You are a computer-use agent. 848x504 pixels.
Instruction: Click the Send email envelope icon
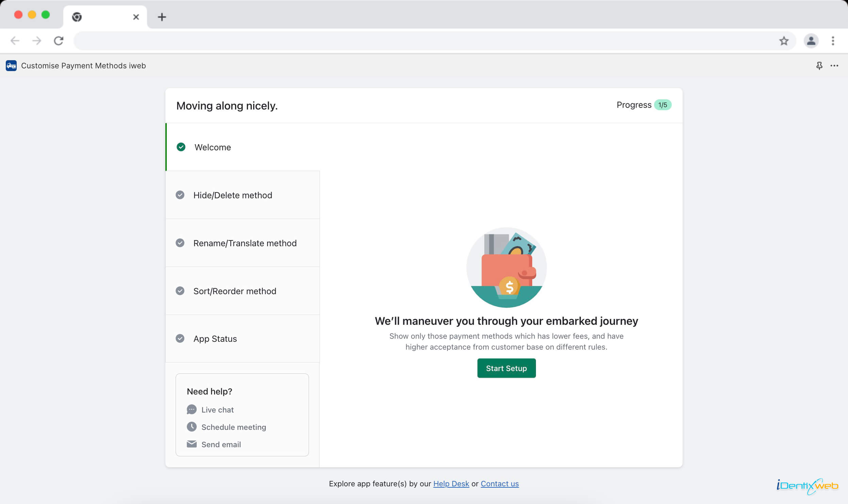(192, 444)
